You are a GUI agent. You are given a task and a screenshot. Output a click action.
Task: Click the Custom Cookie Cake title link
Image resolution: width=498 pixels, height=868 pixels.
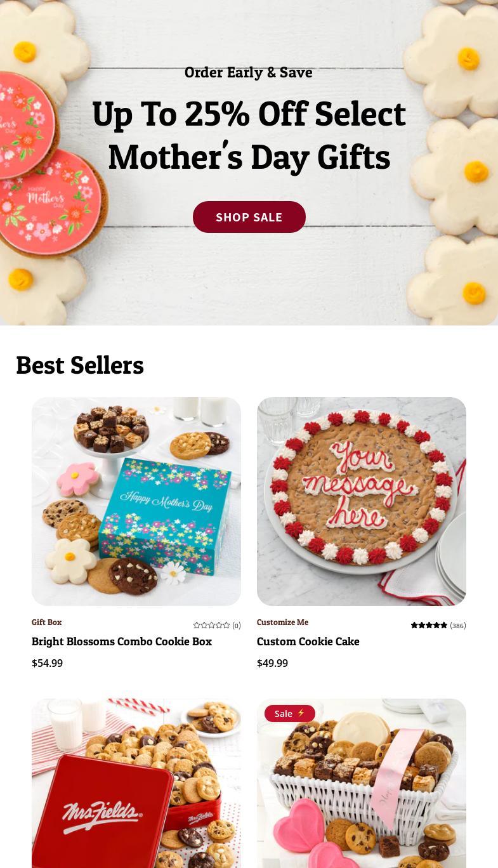coord(308,641)
